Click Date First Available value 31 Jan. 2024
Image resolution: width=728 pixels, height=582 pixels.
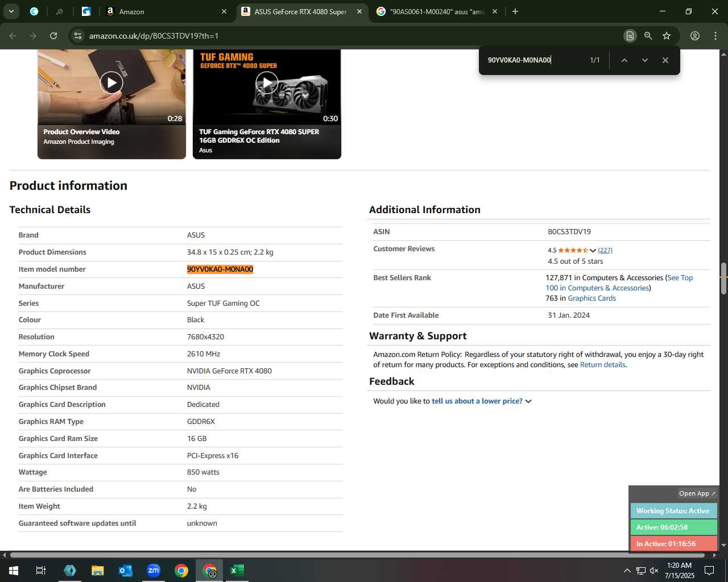tap(569, 315)
